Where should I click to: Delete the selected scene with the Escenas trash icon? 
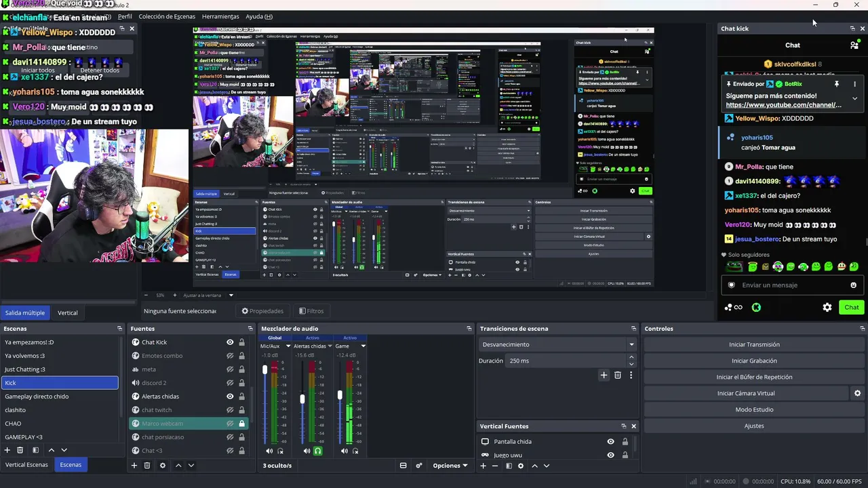pos(20,450)
